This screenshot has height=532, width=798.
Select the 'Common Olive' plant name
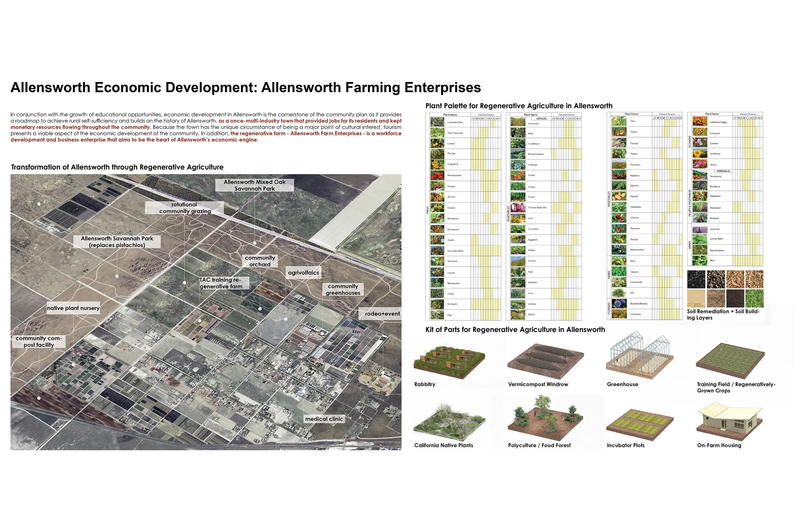(x=455, y=122)
